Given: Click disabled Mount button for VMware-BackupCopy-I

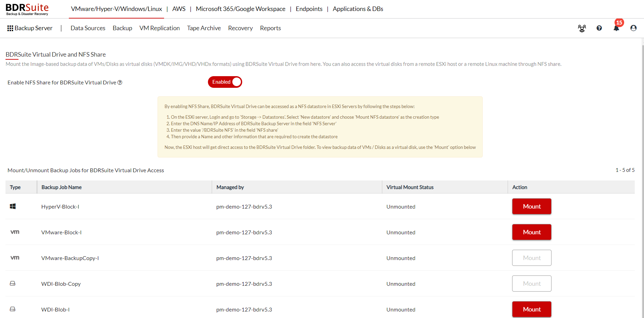Looking at the screenshot, I should pyautogui.click(x=532, y=258).
